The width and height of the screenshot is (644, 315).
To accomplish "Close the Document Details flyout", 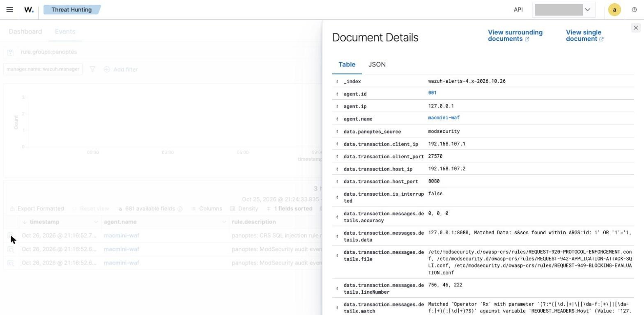I will (636, 27).
